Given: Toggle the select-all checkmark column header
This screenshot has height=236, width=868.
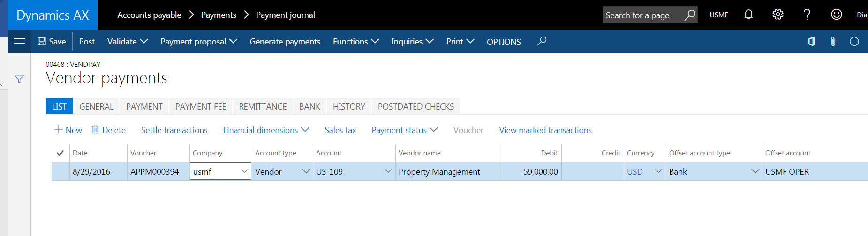Looking at the screenshot, I should click(60, 153).
